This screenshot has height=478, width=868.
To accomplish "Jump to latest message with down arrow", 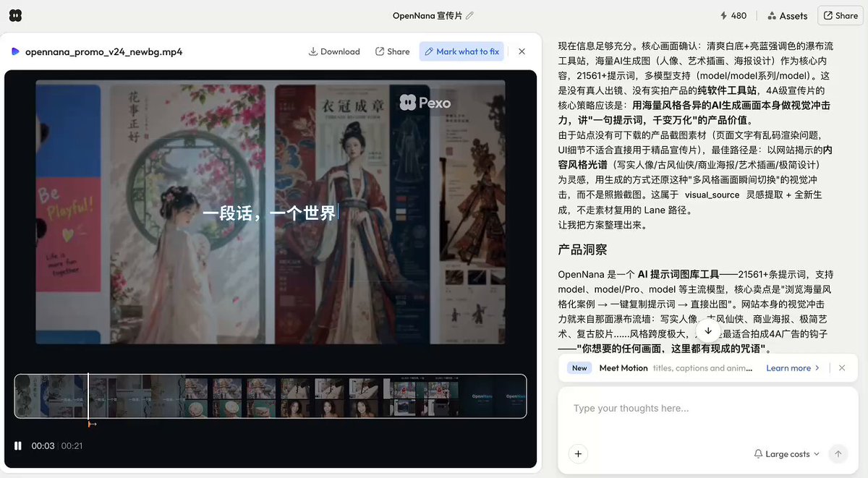I will [708, 330].
